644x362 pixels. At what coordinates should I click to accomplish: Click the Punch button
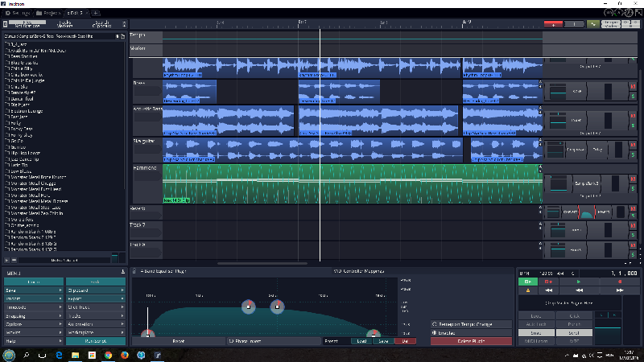click(574, 324)
